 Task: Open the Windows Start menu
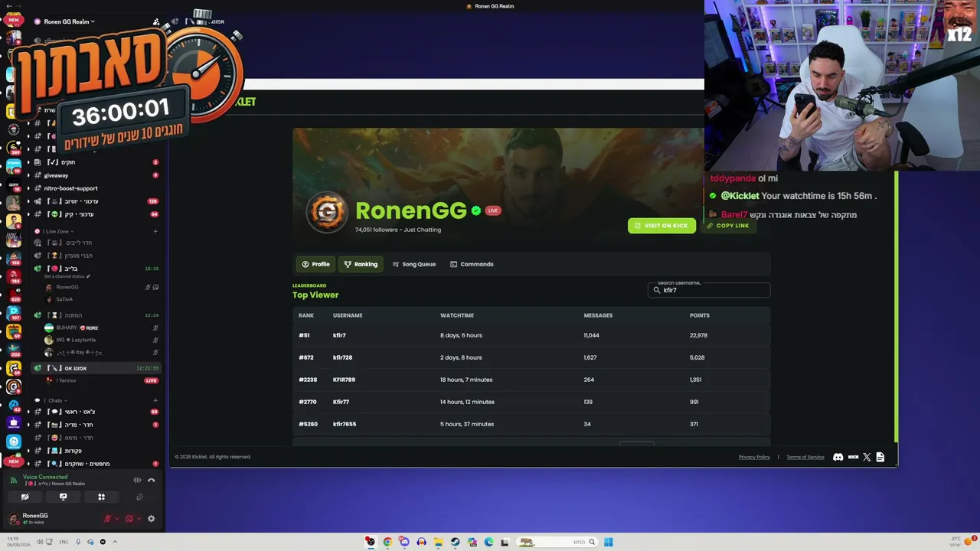tap(609, 542)
